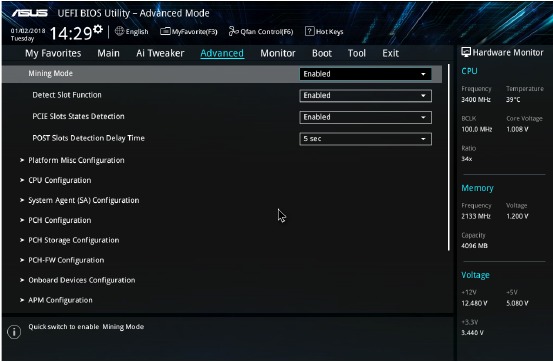553x362 pixels.
Task: Select POST Slots Detection Delay Time label
Action: click(89, 138)
